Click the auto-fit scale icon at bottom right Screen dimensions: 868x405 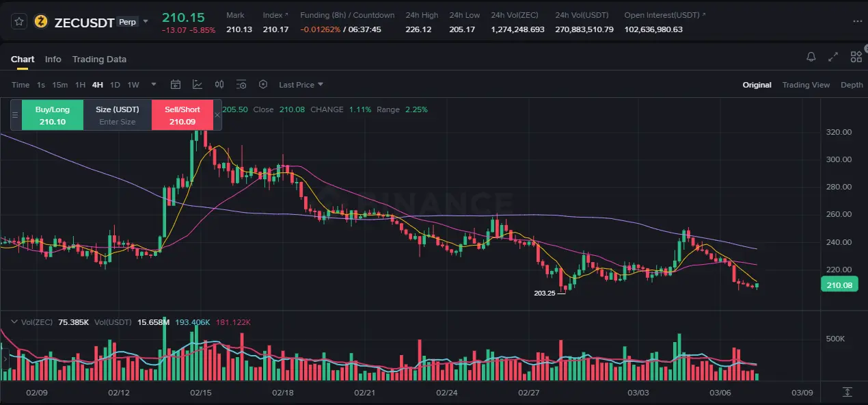[x=847, y=392]
